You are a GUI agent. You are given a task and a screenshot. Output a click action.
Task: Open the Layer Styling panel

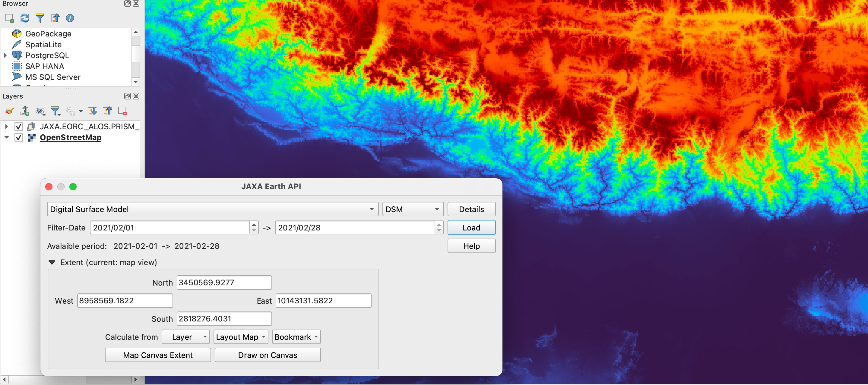point(9,110)
